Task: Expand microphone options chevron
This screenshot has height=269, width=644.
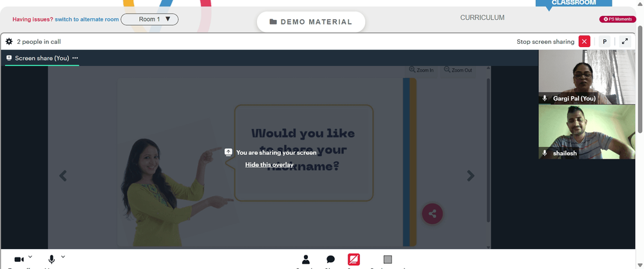Action: click(x=63, y=257)
